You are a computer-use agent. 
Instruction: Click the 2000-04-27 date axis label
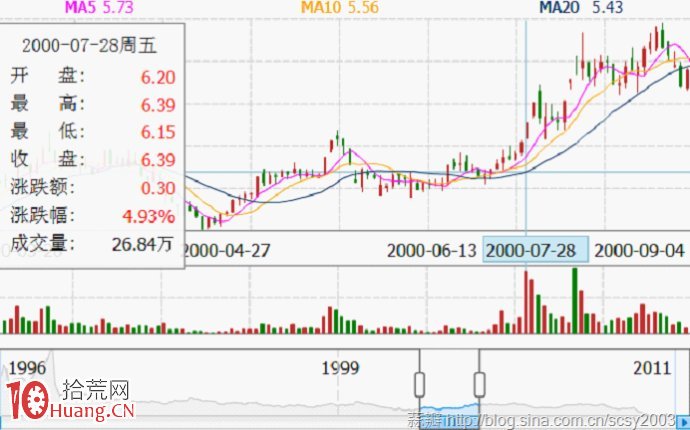[226, 251]
